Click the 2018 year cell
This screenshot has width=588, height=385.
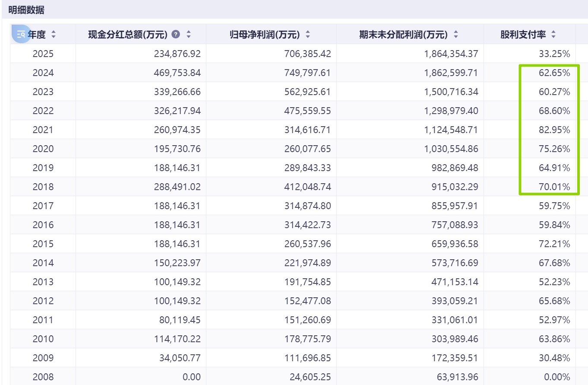[x=43, y=187]
